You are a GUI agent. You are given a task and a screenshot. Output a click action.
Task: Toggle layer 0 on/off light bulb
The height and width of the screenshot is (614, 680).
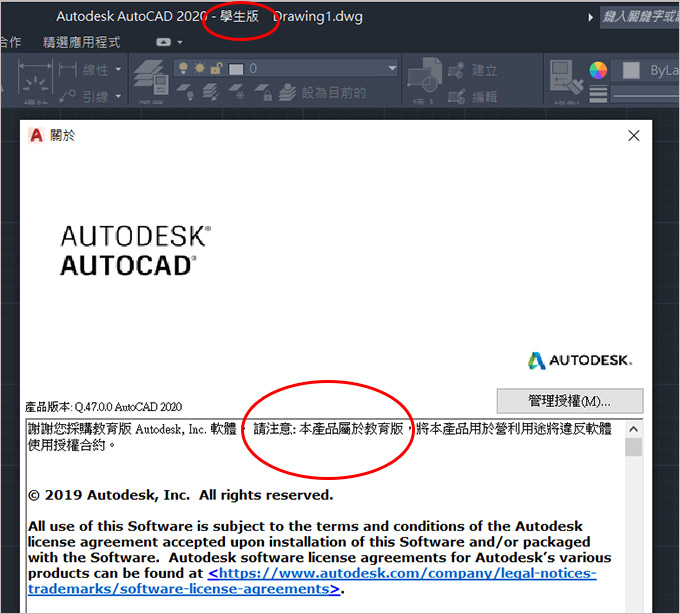pos(183,69)
